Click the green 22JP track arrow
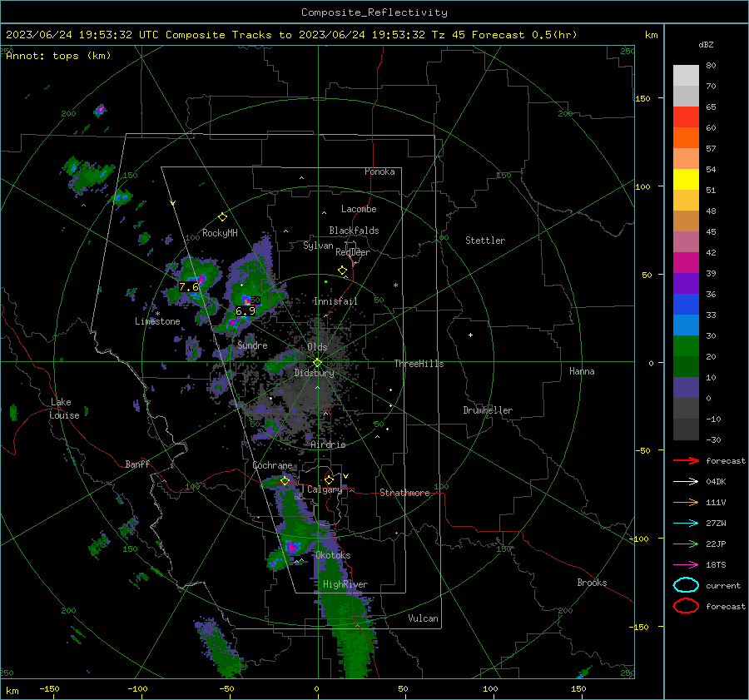 point(686,544)
